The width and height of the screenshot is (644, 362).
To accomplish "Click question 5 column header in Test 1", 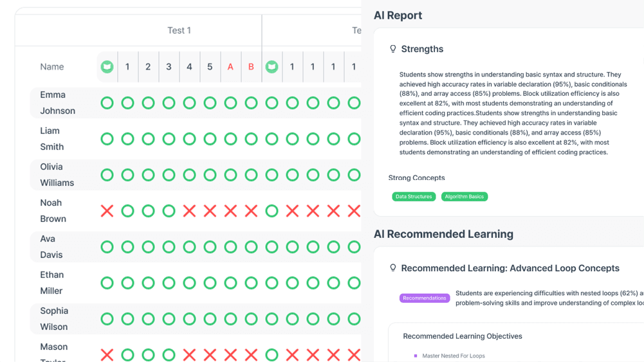I will point(210,66).
